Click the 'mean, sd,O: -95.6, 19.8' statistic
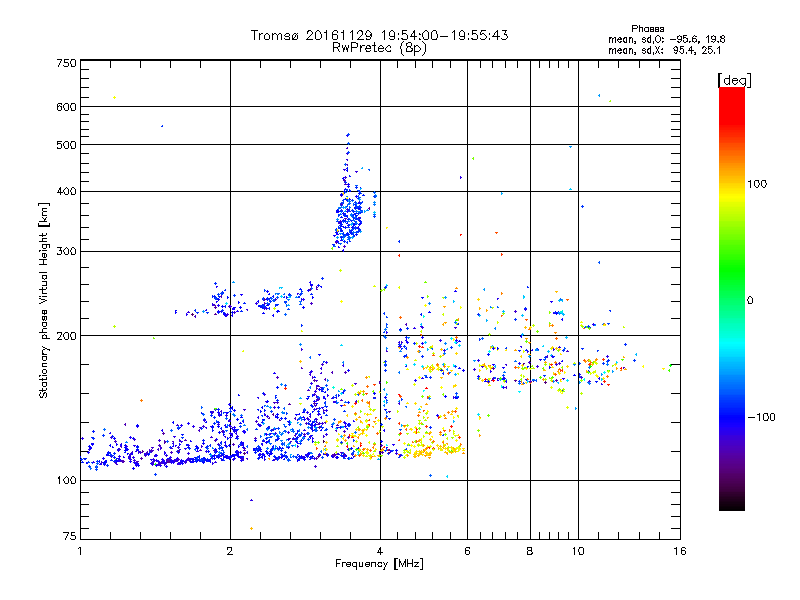Viewport: 800px width, 600px height. point(666,39)
